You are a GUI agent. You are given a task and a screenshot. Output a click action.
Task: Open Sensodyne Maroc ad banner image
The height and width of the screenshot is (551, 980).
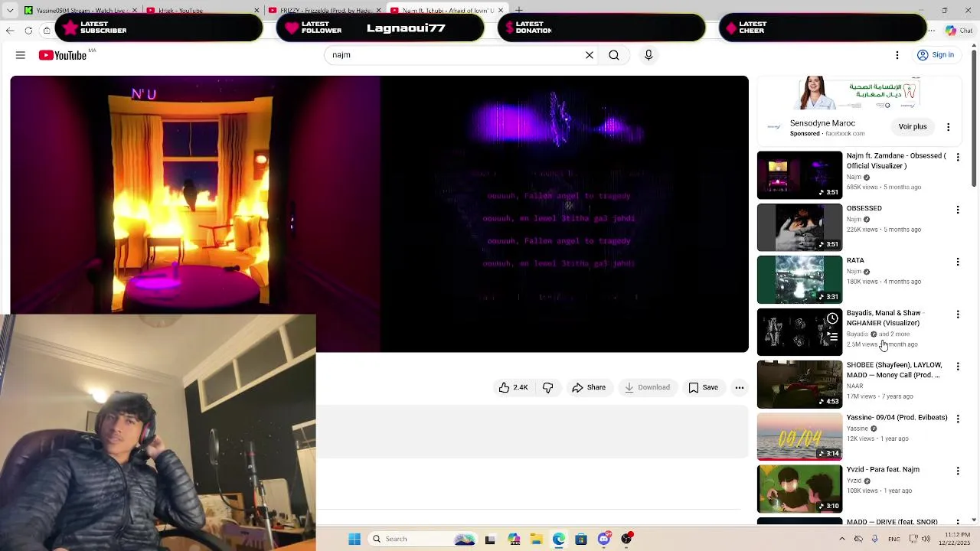point(859,93)
